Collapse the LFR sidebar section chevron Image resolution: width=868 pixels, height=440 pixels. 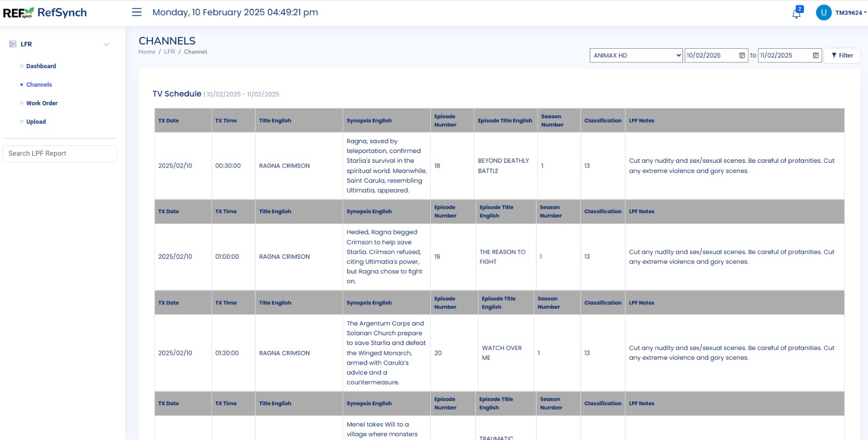(x=107, y=44)
